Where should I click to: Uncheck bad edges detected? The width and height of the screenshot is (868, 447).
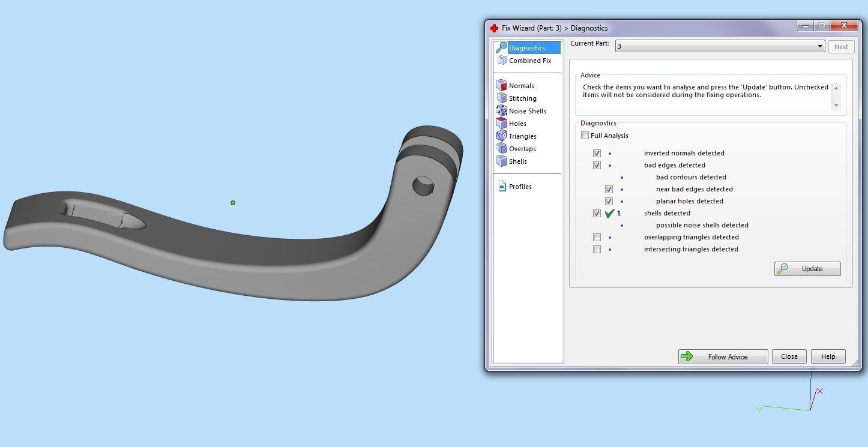(597, 165)
